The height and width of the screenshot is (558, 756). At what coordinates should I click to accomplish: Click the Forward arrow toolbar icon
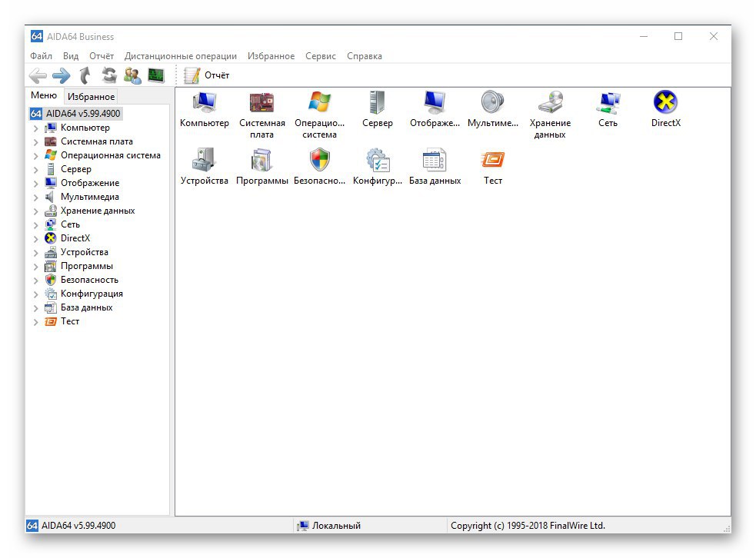(62, 75)
